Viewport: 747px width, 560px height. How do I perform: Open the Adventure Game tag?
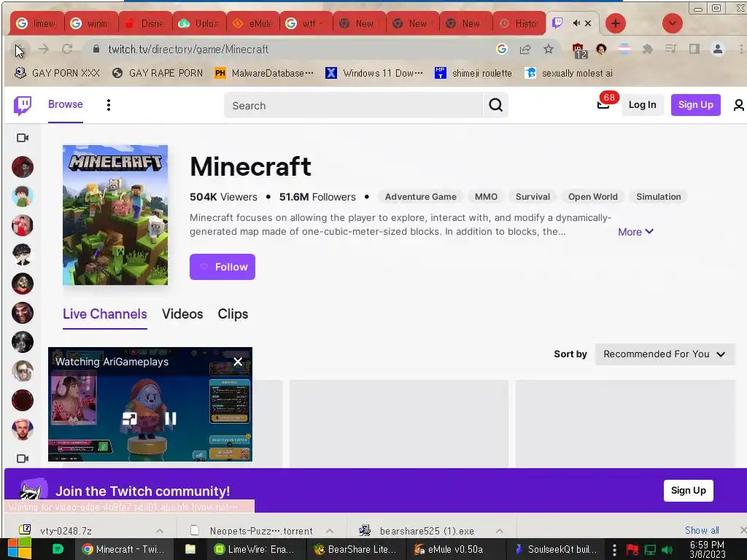pos(421,197)
